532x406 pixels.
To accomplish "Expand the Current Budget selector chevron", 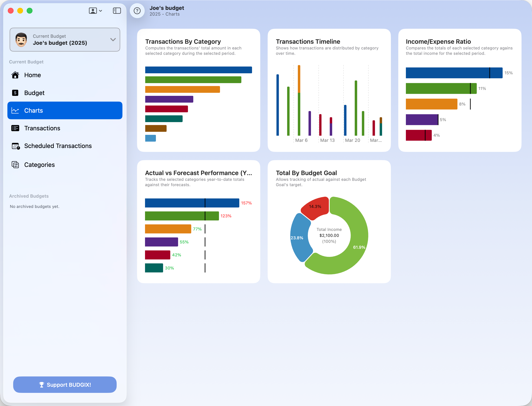I will [x=113, y=40].
